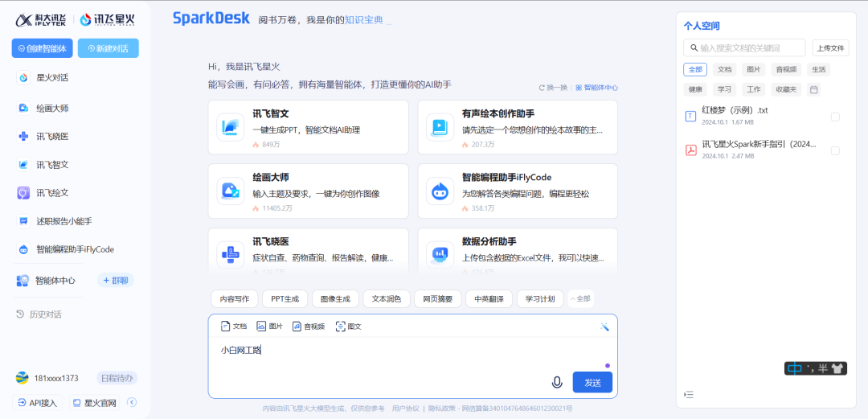Attach 音视频 to the input
Viewport: 868px width, 419px height.
click(309, 327)
